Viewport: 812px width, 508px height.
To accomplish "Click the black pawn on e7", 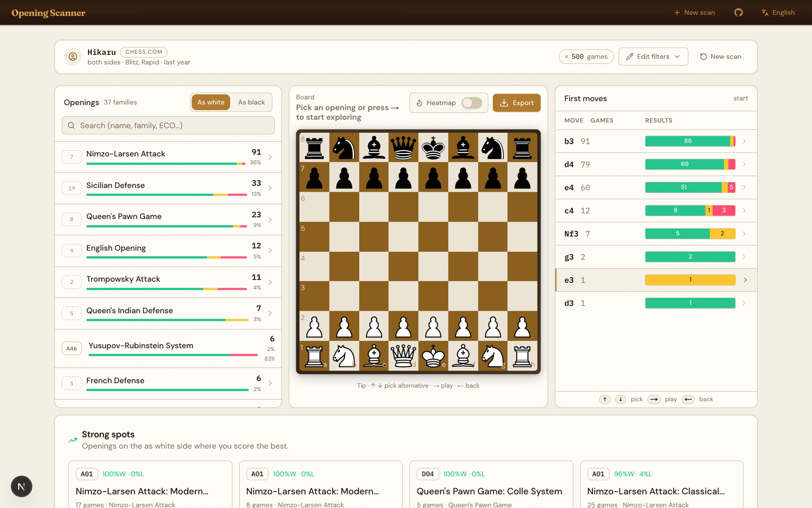I will [x=433, y=177].
